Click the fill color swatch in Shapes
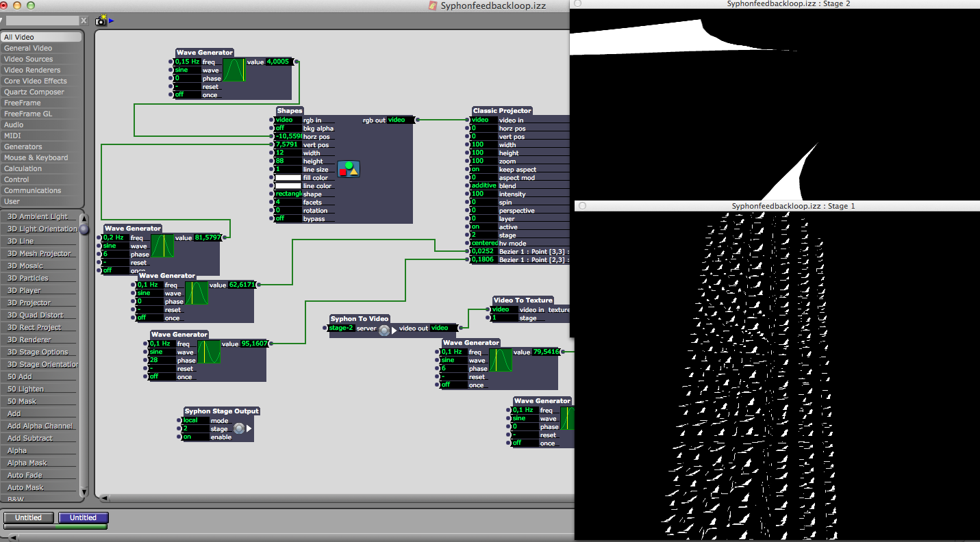The width and height of the screenshot is (980, 542). click(288, 177)
